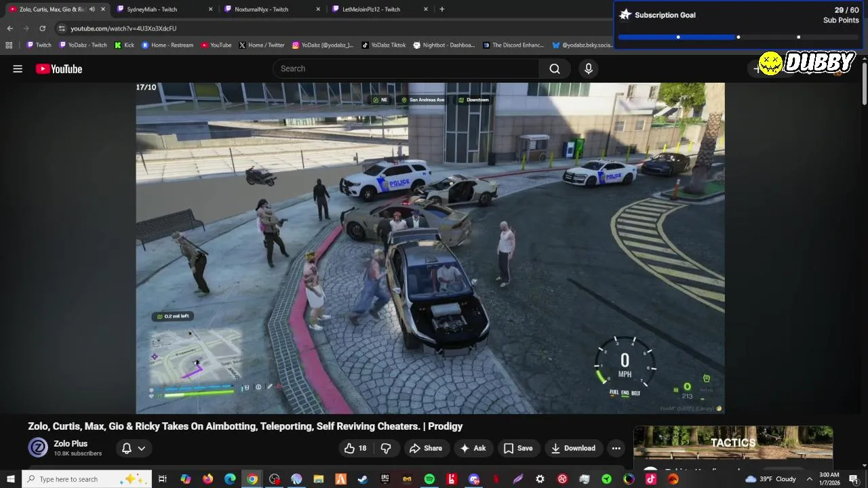The image size is (868, 488).
Task: Open the Home - Restream bookmark
Action: click(x=167, y=45)
